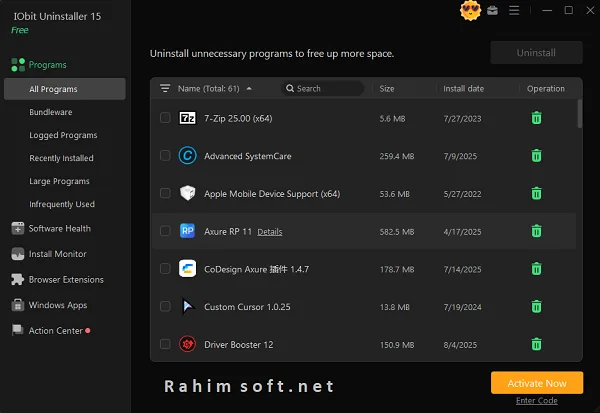
Task: Uninstall CoDesign Axure plugin with trash icon
Action: [536, 269]
